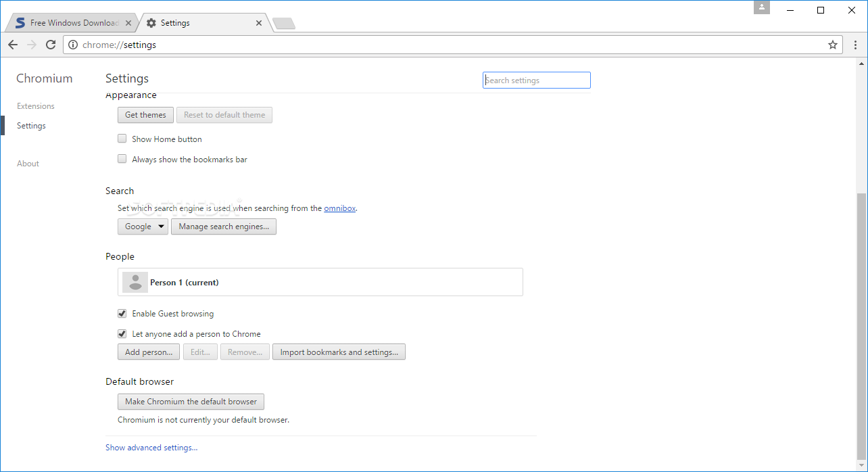Toggle Show Home button checkbox
Viewport: 868px width, 472px height.
click(x=122, y=139)
